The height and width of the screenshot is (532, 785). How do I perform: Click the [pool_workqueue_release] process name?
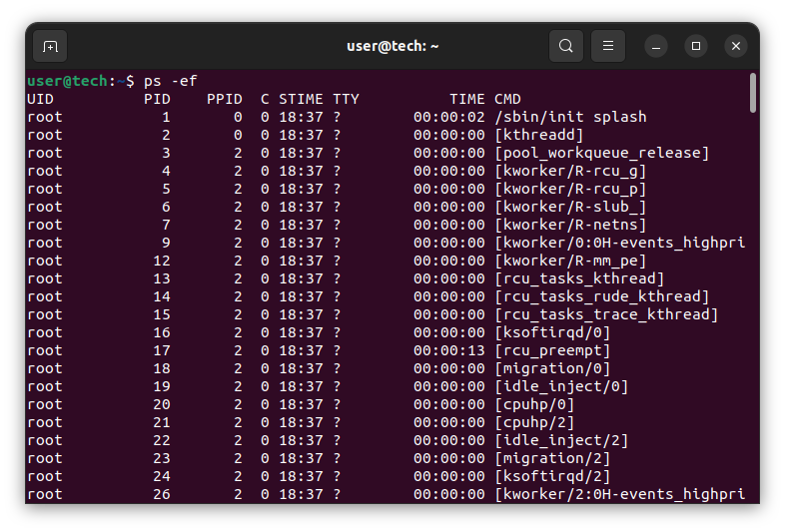(x=601, y=153)
